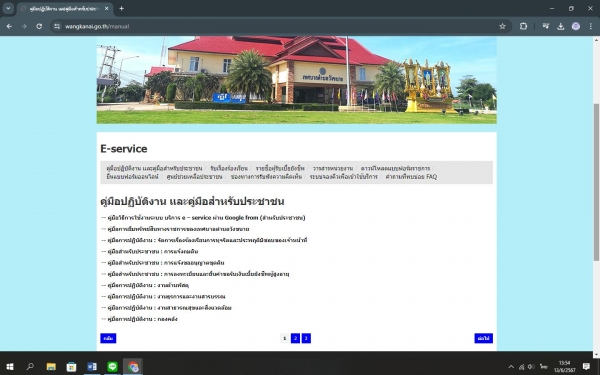Open Microsoft Word from the taskbar
This screenshot has height=375, width=600.
92,367
